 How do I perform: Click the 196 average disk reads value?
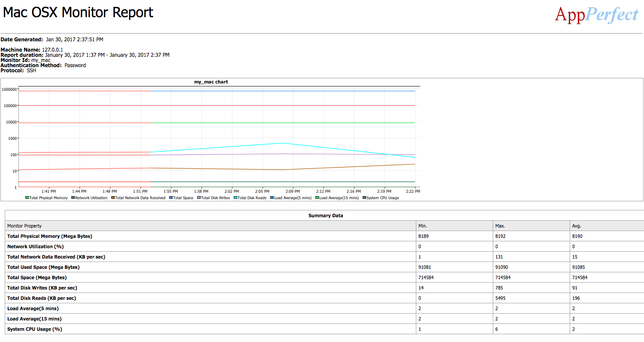(576, 298)
